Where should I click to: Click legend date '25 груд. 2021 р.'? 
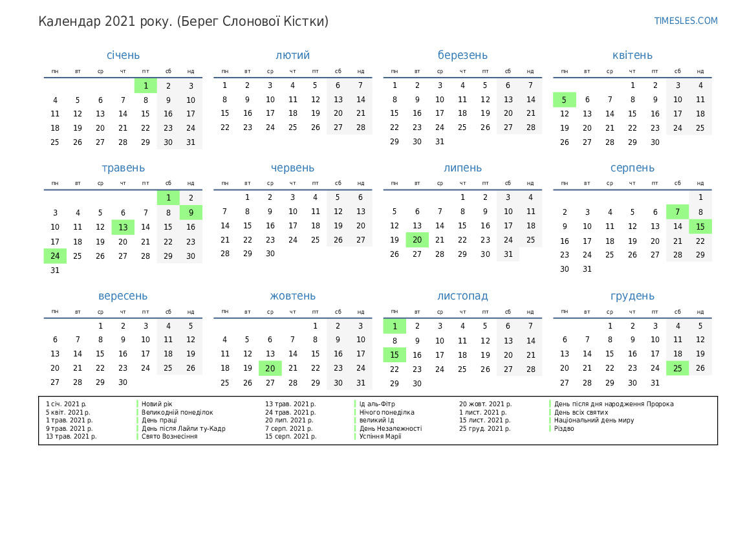point(484,428)
